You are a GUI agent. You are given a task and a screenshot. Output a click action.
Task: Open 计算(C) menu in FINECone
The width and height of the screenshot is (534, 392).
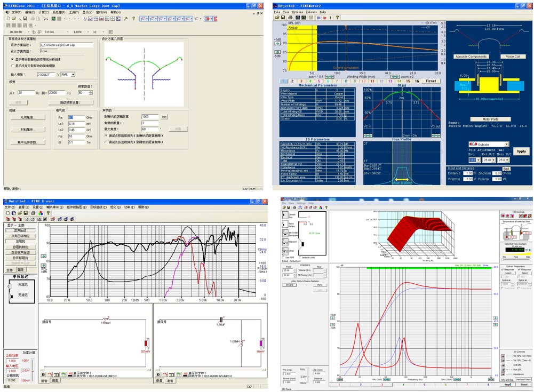[44, 12]
